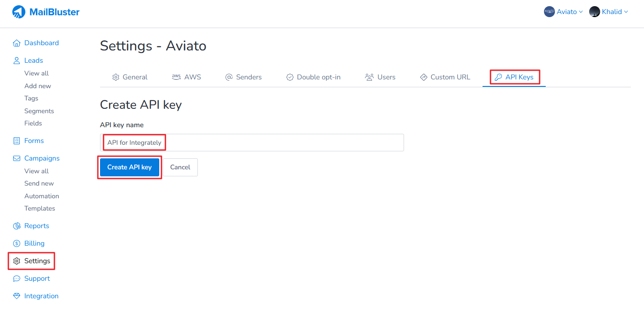Click the Billing dollar icon
The image size is (644, 311).
tap(17, 243)
